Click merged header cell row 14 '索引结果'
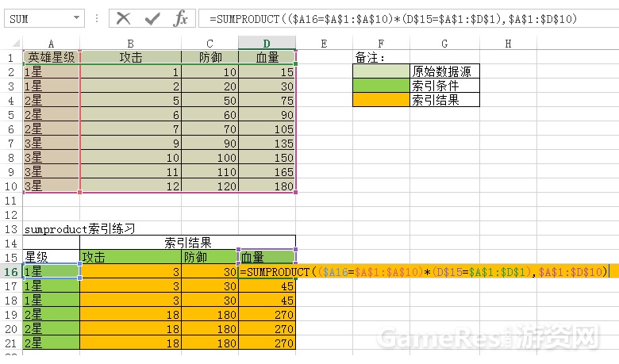The image size is (619, 364). (187, 243)
